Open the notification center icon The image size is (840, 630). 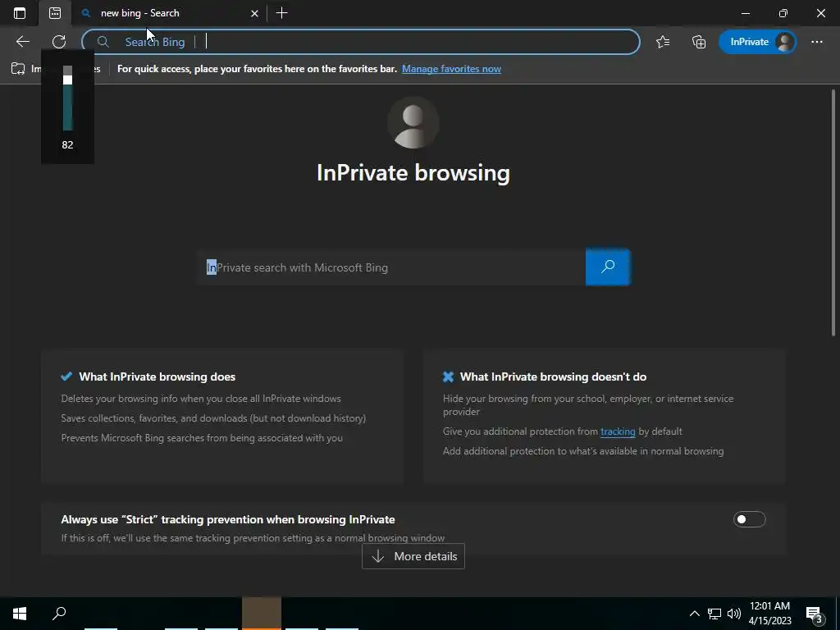click(x=815, y=614)
